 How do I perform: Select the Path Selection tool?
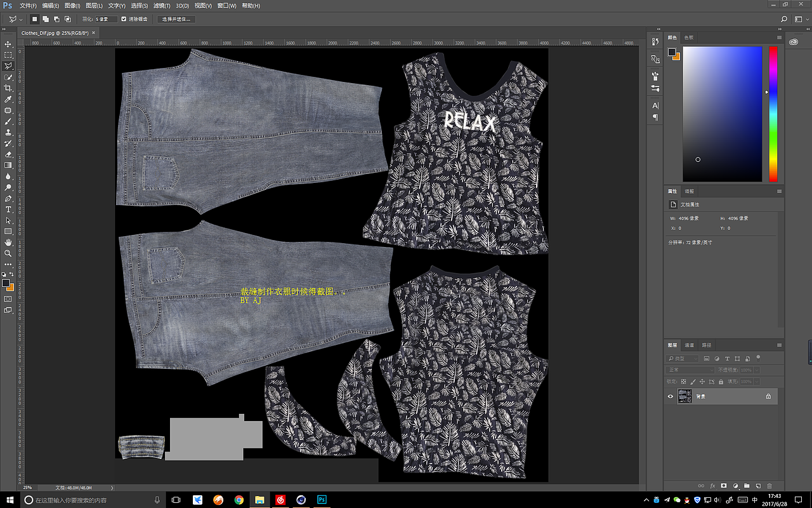pos(8,220)
